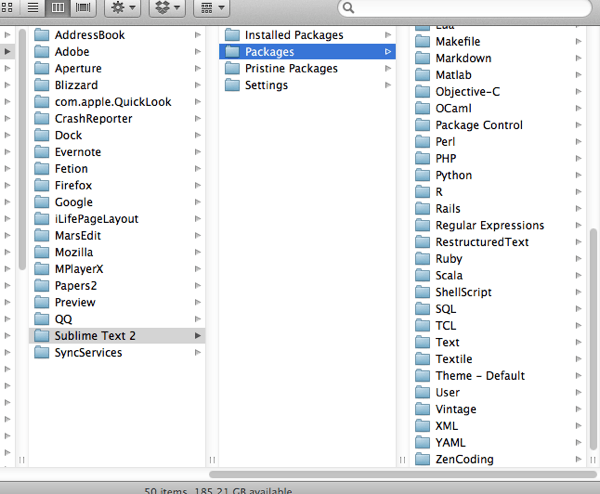Click the QQ folder name
The image size is (600, 494).
pos(63,319)
